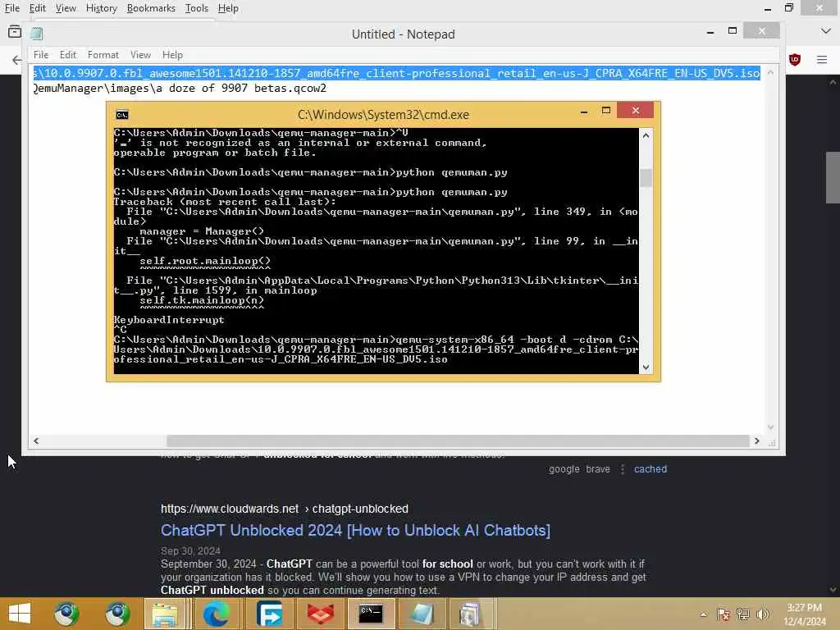Maximize the cmd.exe window

tap(606, 111)
